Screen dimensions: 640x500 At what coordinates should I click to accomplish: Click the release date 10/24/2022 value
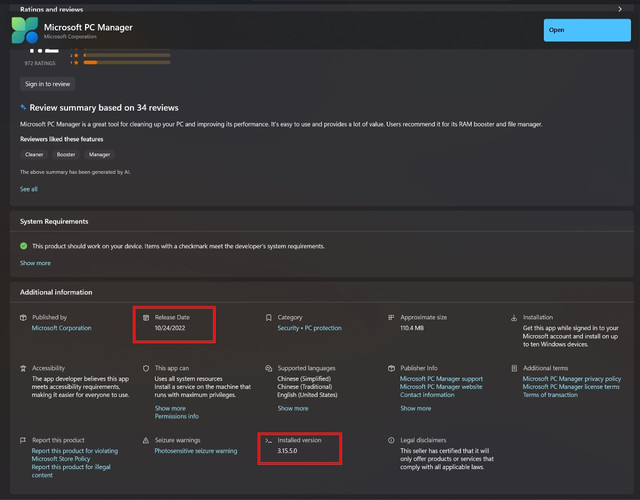pyautogui.click(x=170, y=328)
